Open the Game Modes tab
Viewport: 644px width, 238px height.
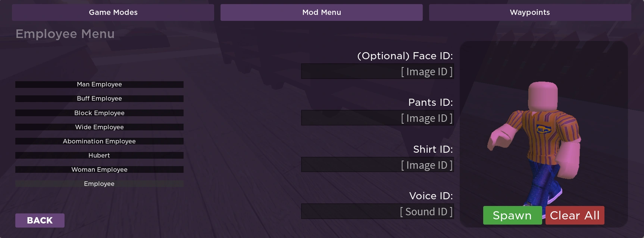tap(113, 12)
